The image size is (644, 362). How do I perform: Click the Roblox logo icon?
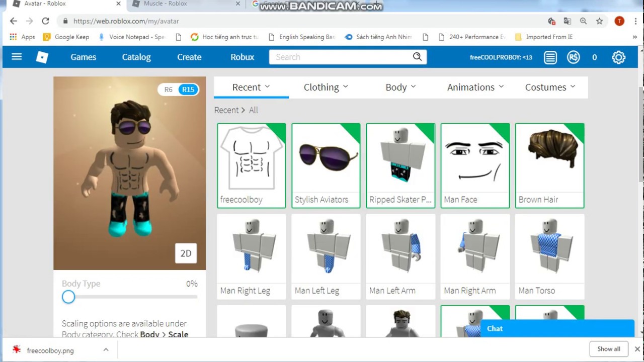[x=42, y=57]
